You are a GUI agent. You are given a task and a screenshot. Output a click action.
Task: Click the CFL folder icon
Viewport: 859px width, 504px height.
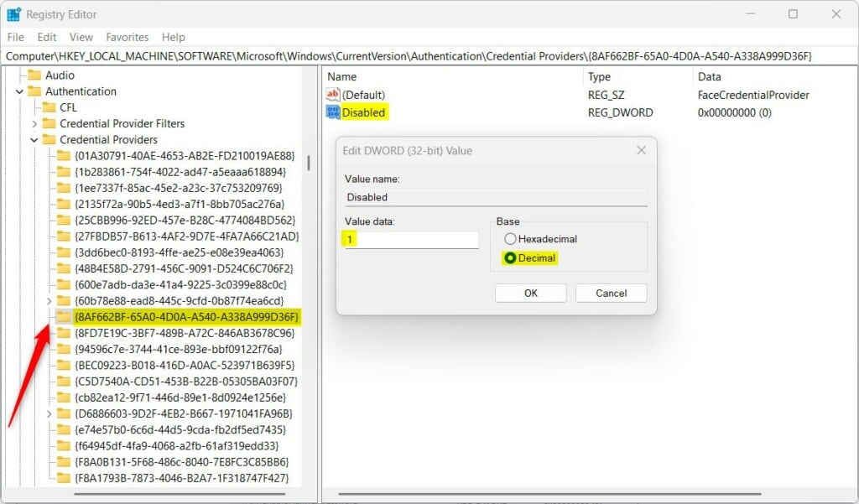point(49,107)
